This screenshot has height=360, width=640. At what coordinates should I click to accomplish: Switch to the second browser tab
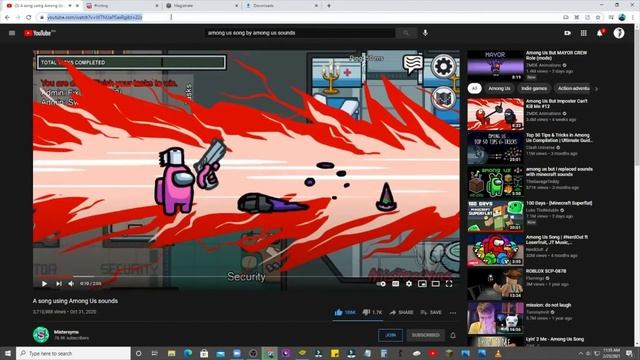pos(122,6)
